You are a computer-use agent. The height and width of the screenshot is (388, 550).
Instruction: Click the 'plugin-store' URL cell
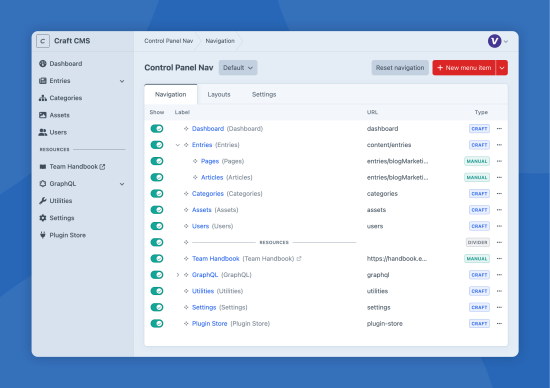click(384, 323)
